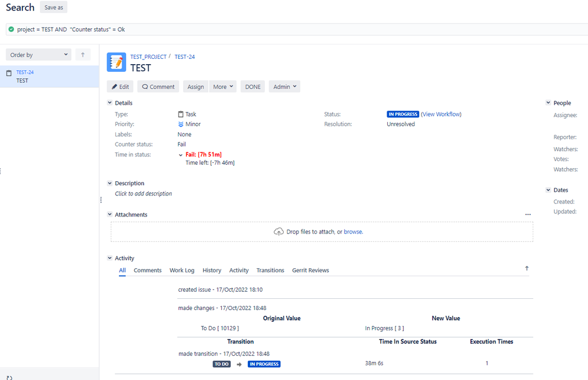Click the IN PROGRESS lozenge in transition row

[264, 364]
